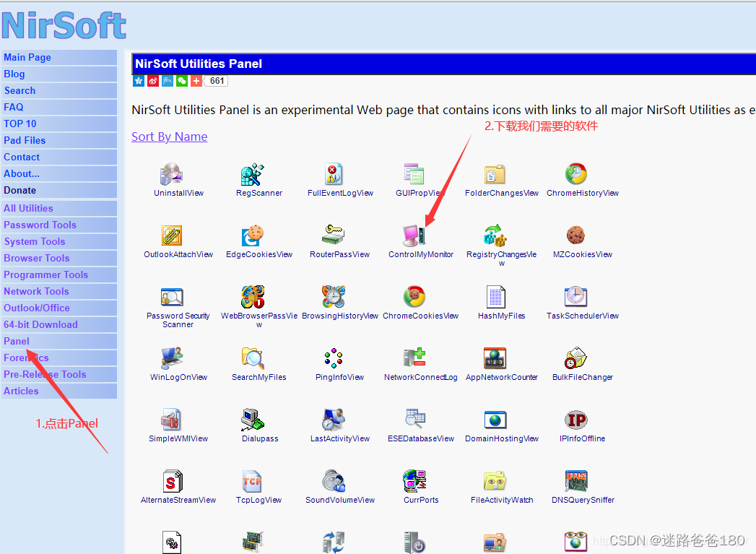Open the TOP 10 sidebar item
756x554 pixels.
click(x=58, y=124)
